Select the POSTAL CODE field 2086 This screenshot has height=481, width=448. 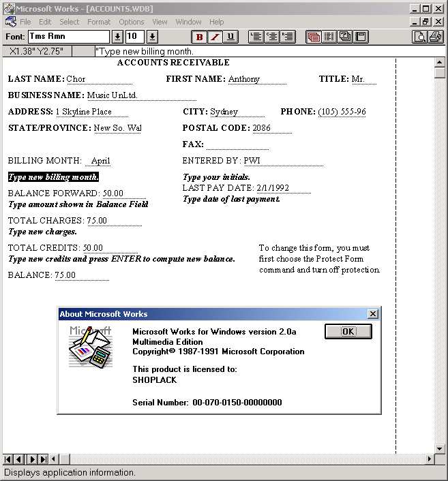point(272,128)
